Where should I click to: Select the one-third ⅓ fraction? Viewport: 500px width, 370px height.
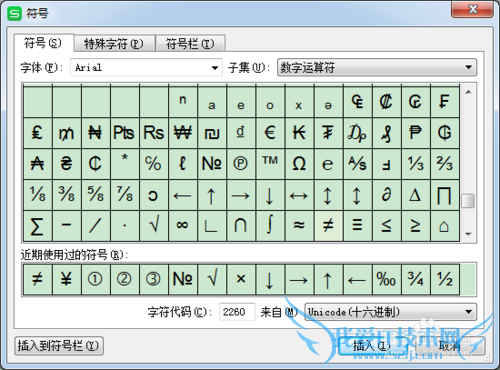point(415,164)
